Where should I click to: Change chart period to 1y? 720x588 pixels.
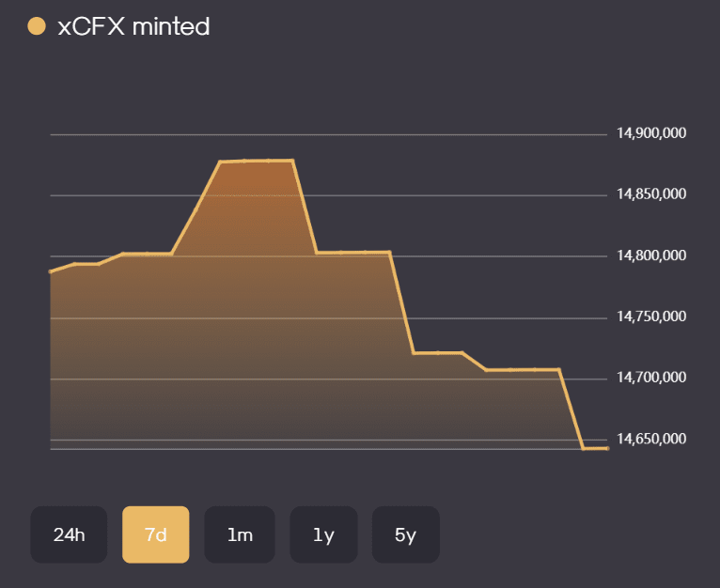(323, 534)
